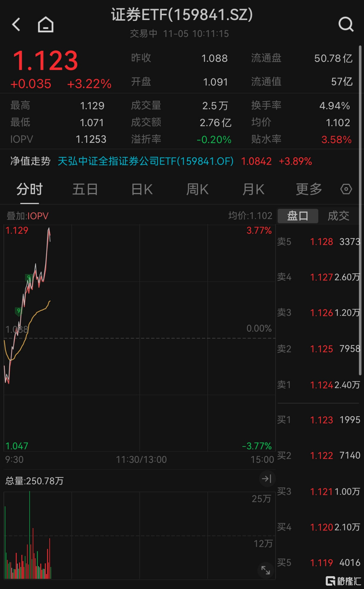Tap the 换手率 value 4.94%

[x=335, y=105]
